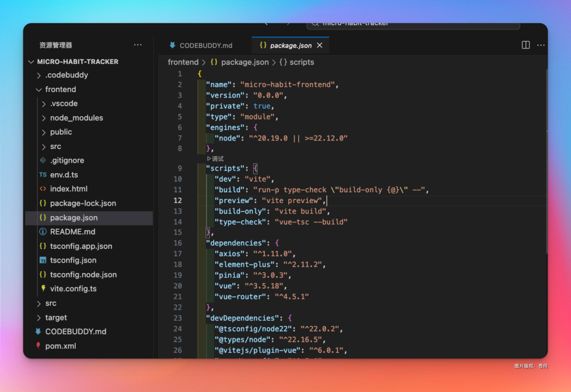Click the CODEBUDDY.md tab file icon

pos(172,45)
